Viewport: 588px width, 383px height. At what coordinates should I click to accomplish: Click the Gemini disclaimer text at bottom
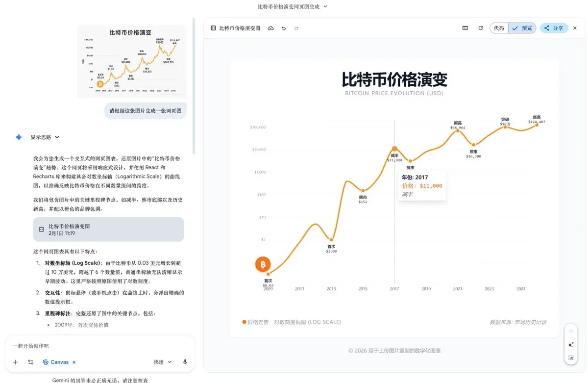[100, 380]
